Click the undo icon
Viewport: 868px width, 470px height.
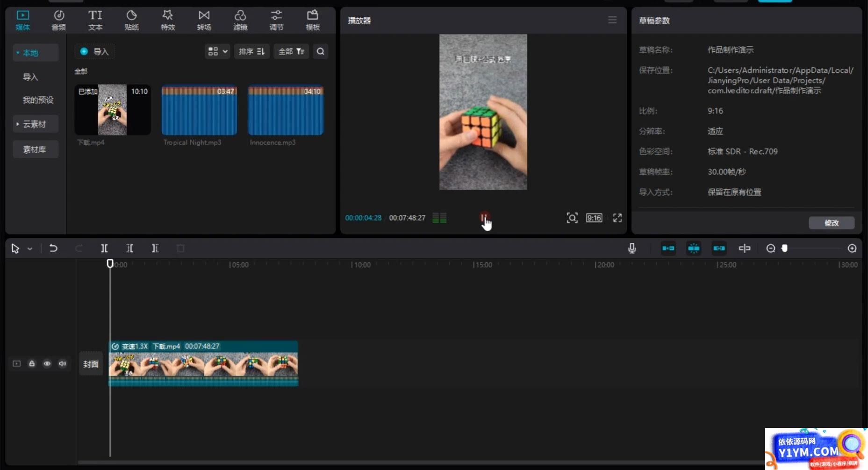point(53,248)
